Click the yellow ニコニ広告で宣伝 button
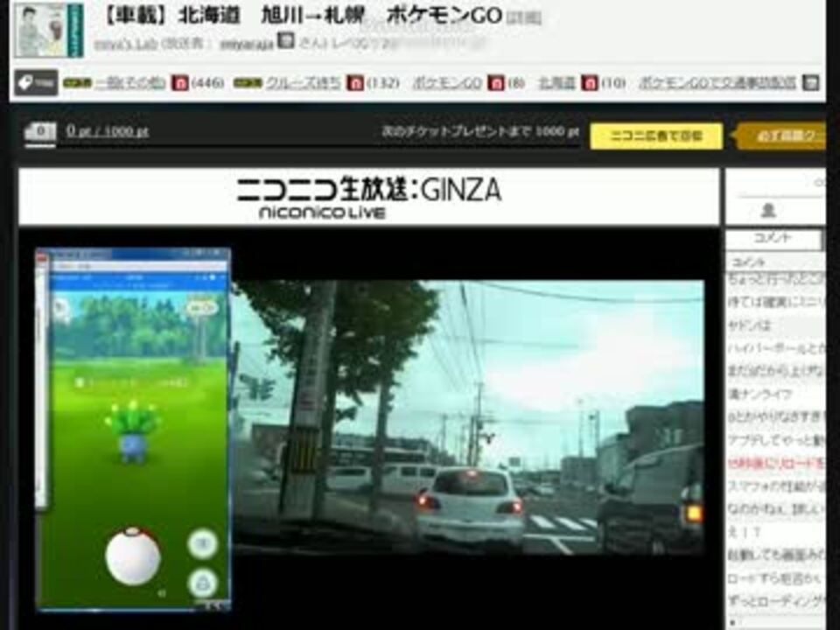Viewport: 840px width, 630px height. click(656, 136)
